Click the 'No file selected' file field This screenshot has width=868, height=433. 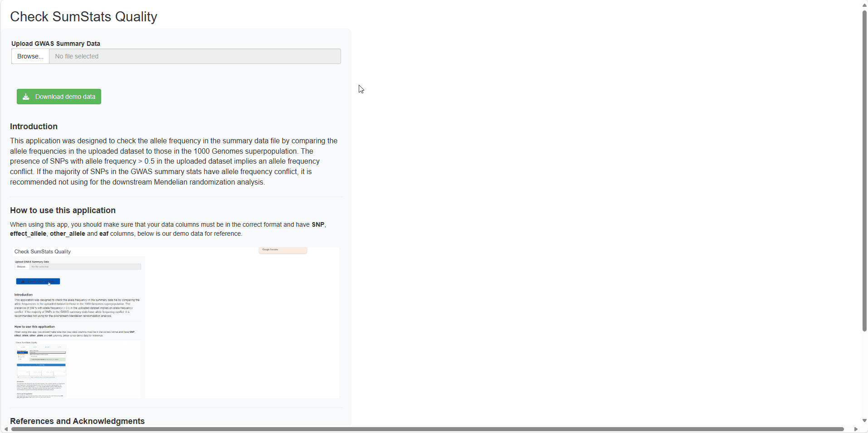[195, 56]
